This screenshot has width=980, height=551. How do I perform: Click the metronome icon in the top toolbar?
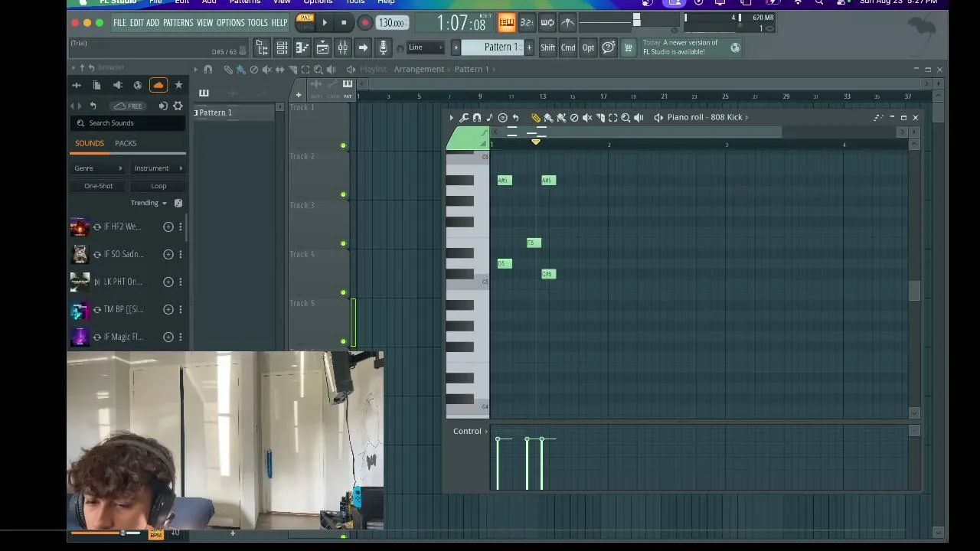click(567, 23)
